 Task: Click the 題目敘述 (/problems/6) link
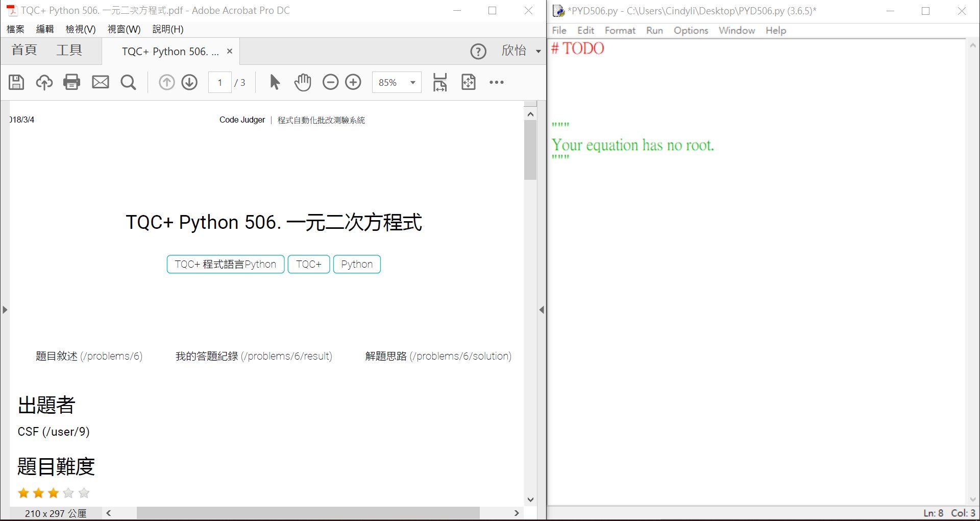pos(89,356)
